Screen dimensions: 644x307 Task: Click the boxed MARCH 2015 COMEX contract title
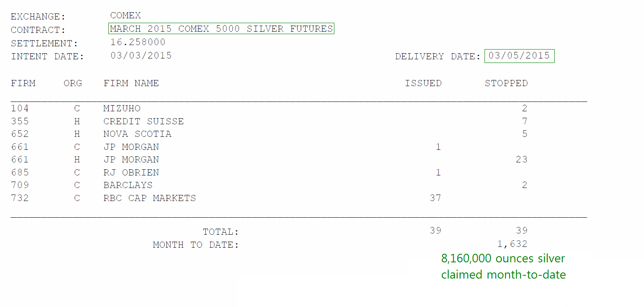click(x=221, y=28)
